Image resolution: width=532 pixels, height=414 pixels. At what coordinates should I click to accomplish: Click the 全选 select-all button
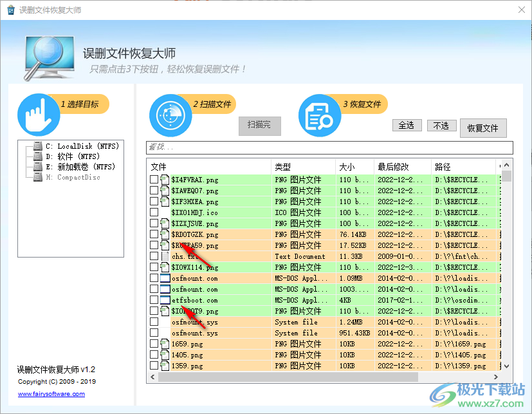tap(407, 126)
